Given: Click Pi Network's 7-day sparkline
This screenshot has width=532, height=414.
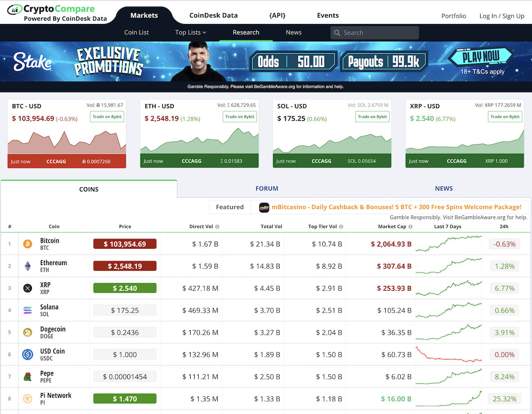Looking at the screenshot, I should point(449,399).
